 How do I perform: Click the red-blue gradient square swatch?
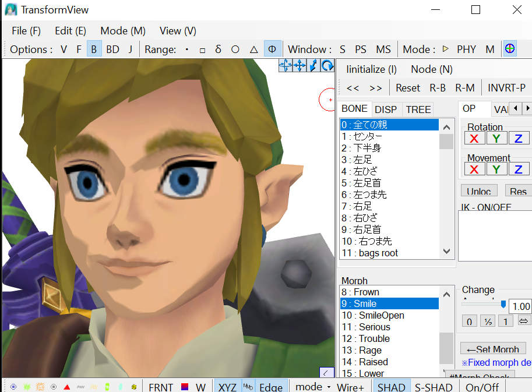coord(185,387)
